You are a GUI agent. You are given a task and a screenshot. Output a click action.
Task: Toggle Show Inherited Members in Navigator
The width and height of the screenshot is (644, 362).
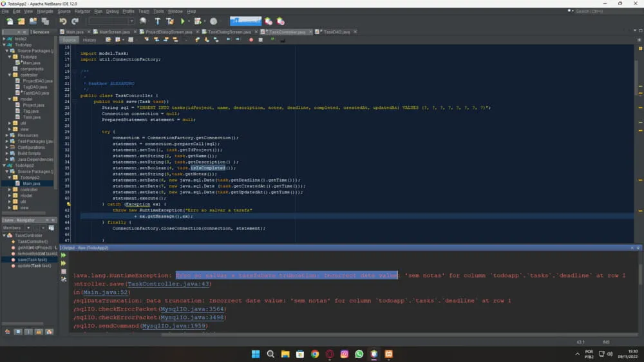(7, 332)
